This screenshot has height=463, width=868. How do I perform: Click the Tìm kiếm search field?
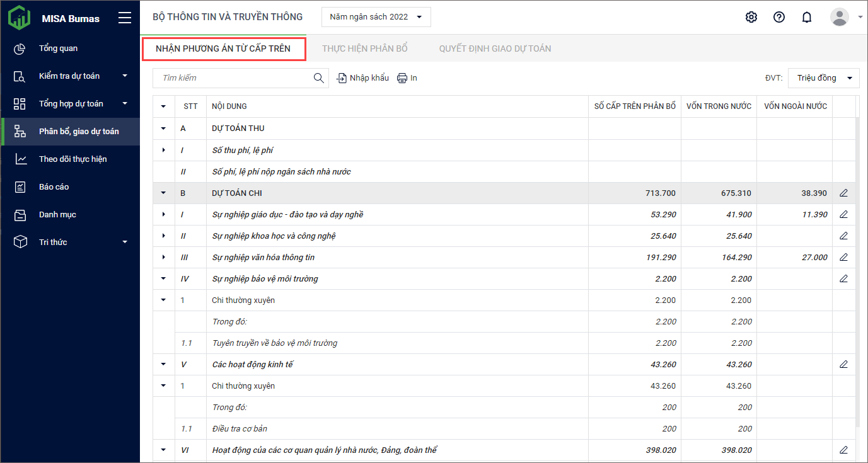pyautogui.click(x=233, y=78)
